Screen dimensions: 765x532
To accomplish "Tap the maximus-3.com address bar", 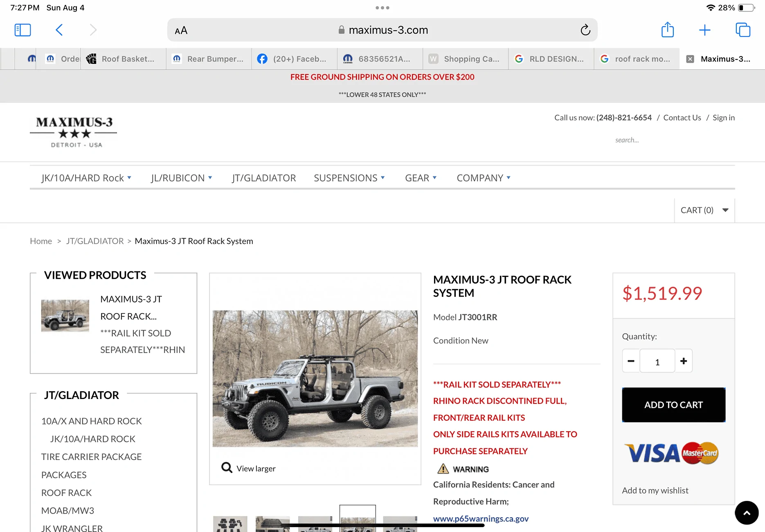I will pyautogui.click(x=382, y=30).
